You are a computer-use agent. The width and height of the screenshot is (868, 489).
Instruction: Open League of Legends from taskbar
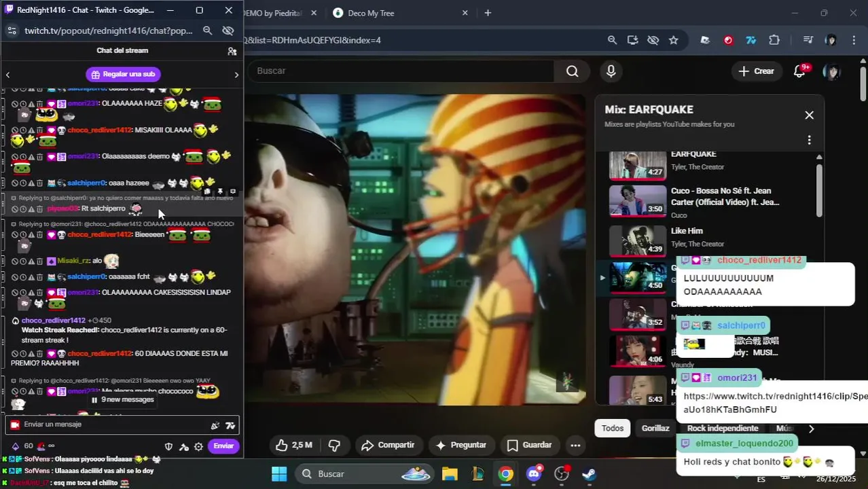point(478,474)
